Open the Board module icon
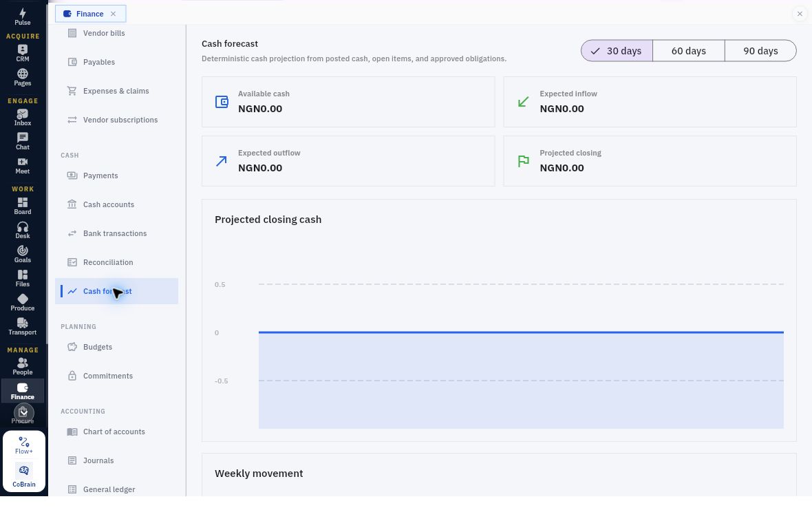Image resolution: width=812 pixels, height=521 pixels. point(22,206)
